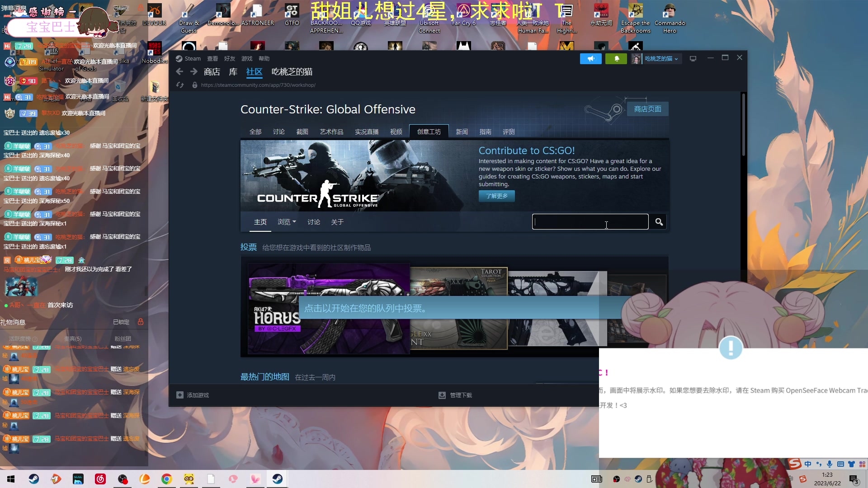This screenshot has height=488, width=868.
Task: Toggle the lock beside 礼物消息 已锁定
Action: 141,322
